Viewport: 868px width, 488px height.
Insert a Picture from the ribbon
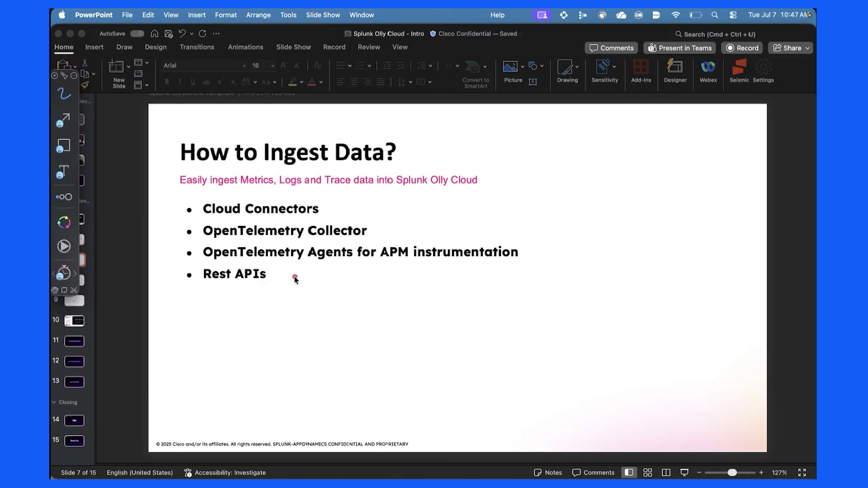coord(510,67)
